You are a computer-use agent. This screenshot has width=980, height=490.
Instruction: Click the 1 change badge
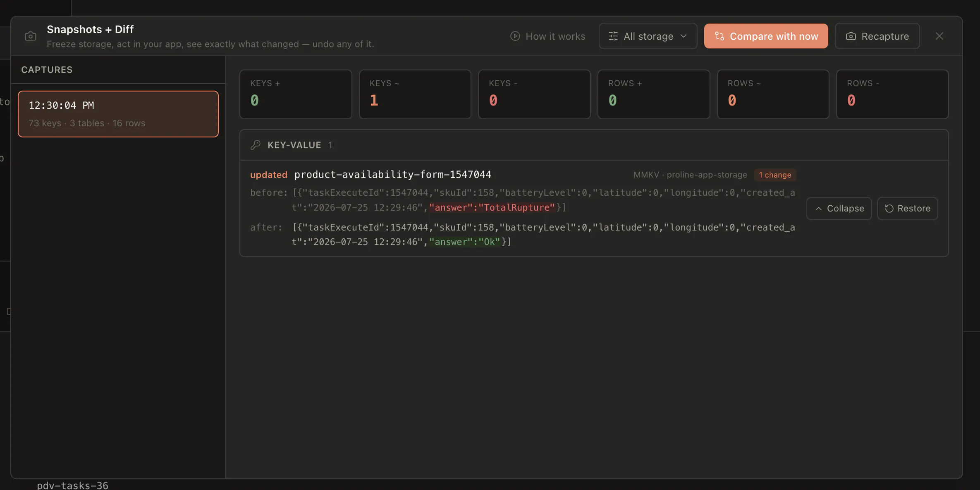[775, 175]
